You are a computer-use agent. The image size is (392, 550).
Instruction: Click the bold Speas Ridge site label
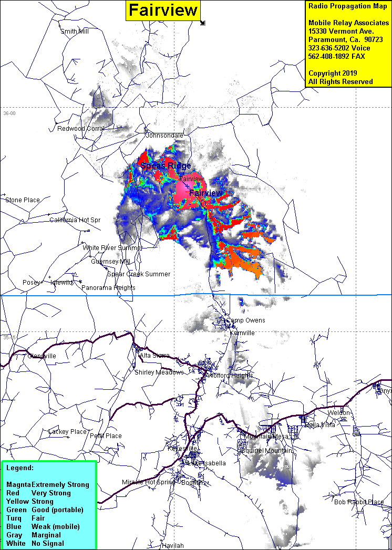point(166,166)
